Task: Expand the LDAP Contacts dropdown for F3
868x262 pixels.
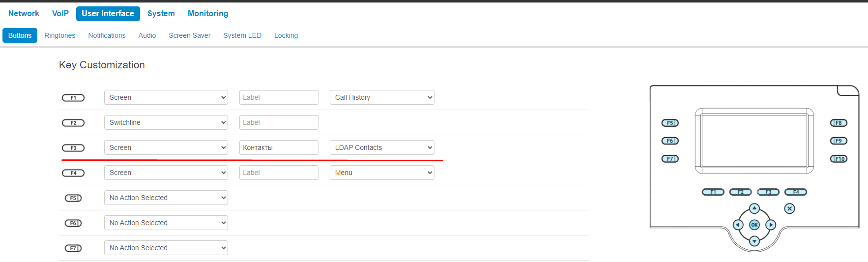Action: [x=382, y=147]
